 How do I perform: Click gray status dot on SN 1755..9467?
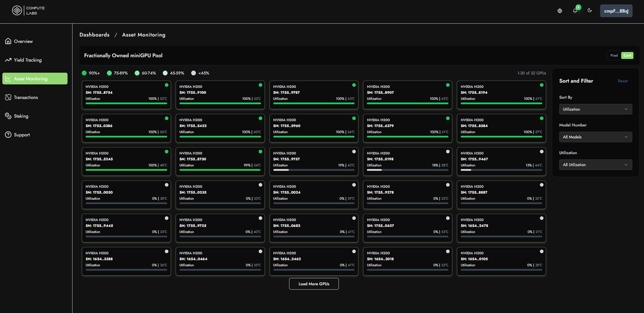click(x=541, y=152)
